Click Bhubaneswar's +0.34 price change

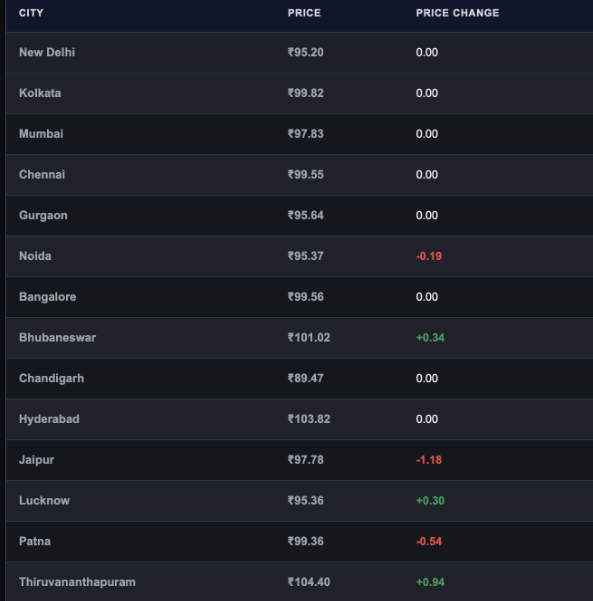click(x=430, y=338)
